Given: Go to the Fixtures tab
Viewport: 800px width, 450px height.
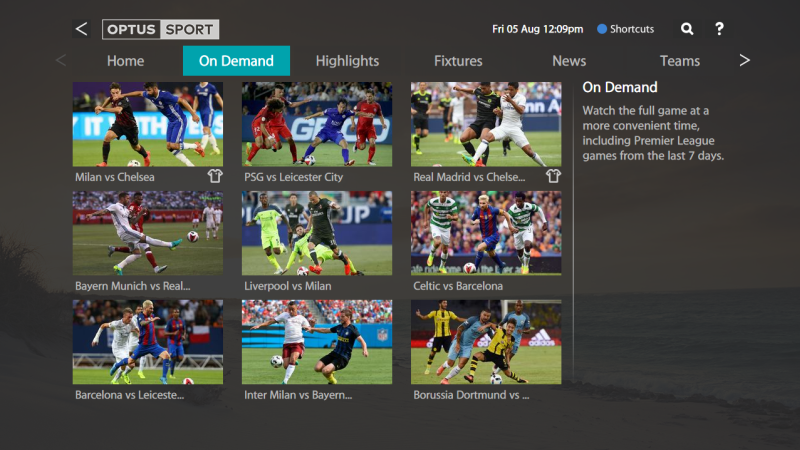Looking at the screenshot, I should point(458,61).
